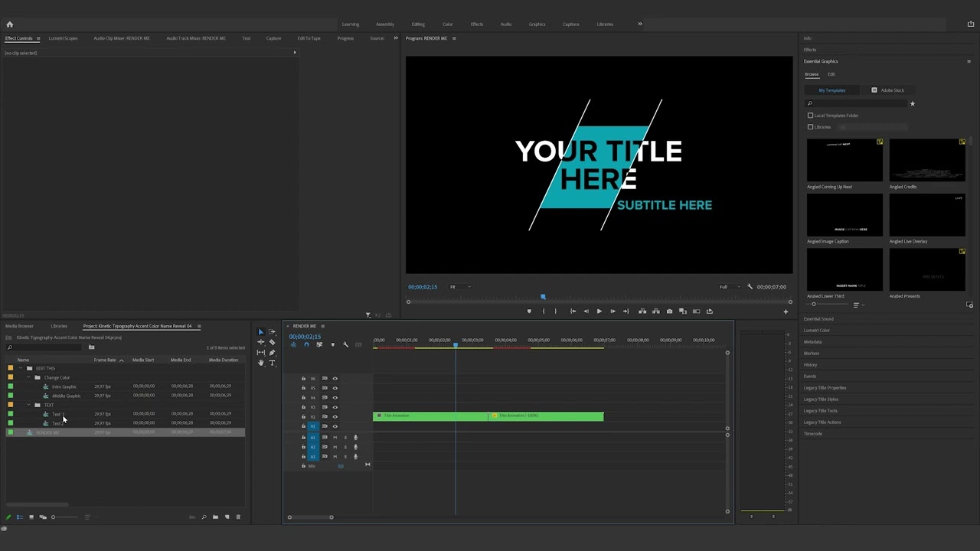Screen dimensions: 980x551
Task: Open the share/export icon at top right
Action: click(x=971, y=24)
